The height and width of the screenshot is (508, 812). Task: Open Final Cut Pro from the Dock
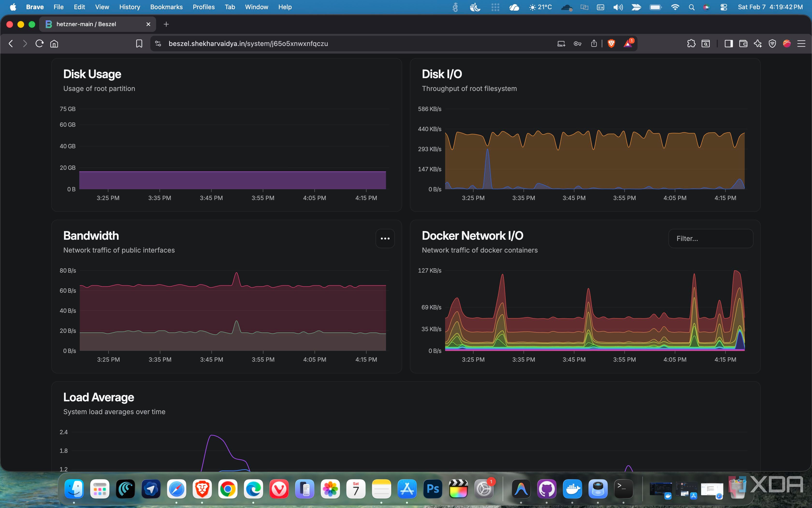[x=458, y=489]
